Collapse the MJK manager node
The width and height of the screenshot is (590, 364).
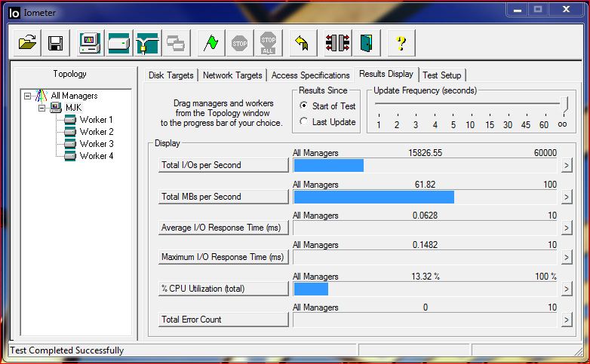41,108
